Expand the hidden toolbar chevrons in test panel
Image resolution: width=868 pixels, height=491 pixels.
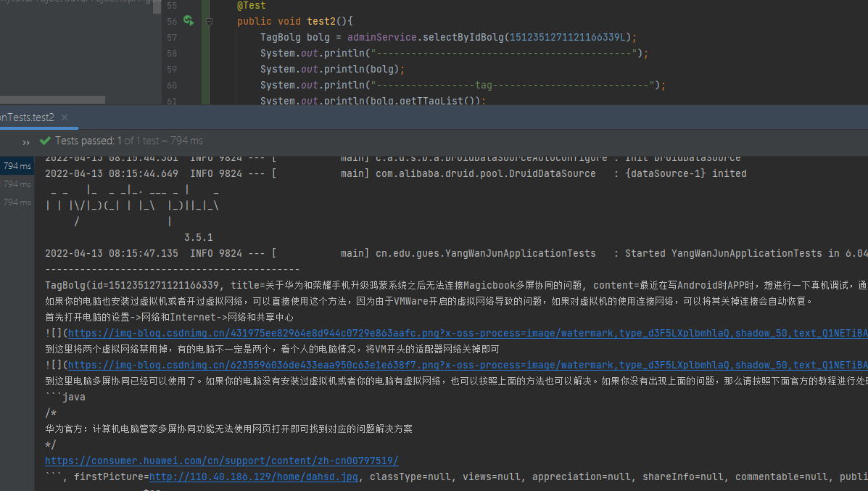26,141
